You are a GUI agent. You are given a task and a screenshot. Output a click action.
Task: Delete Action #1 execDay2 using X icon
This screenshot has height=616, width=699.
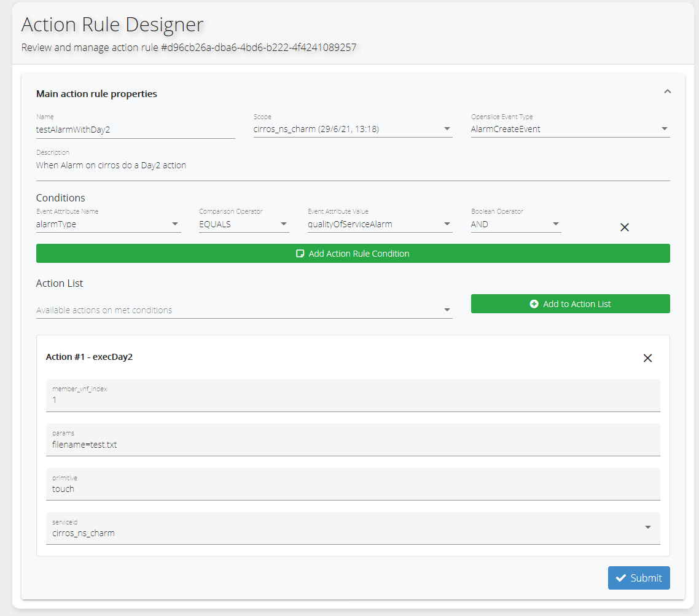(647, 358)
